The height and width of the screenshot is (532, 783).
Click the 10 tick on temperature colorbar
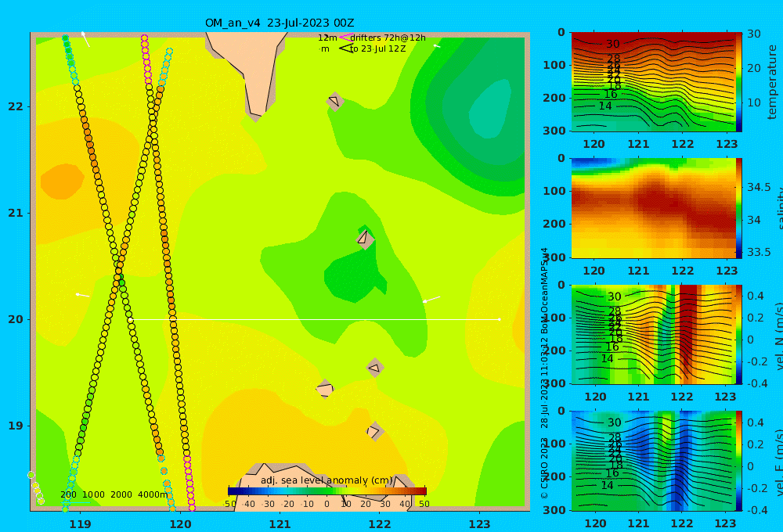tap(753, 102)
